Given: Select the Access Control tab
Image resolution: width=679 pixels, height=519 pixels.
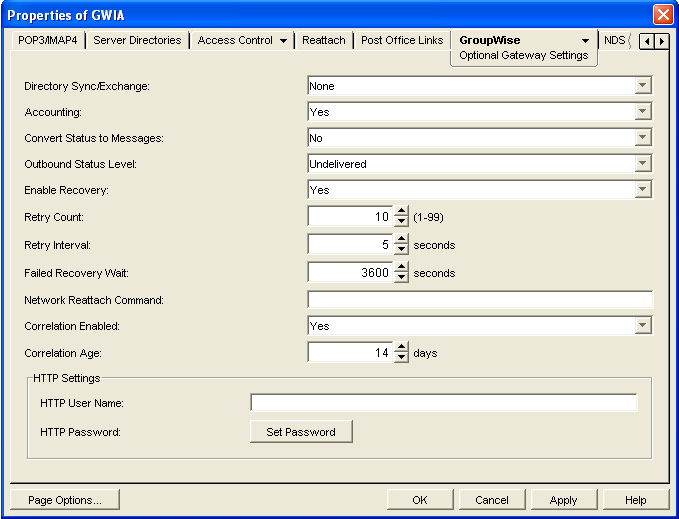Looking at the screenshot, I should point(235,40).
